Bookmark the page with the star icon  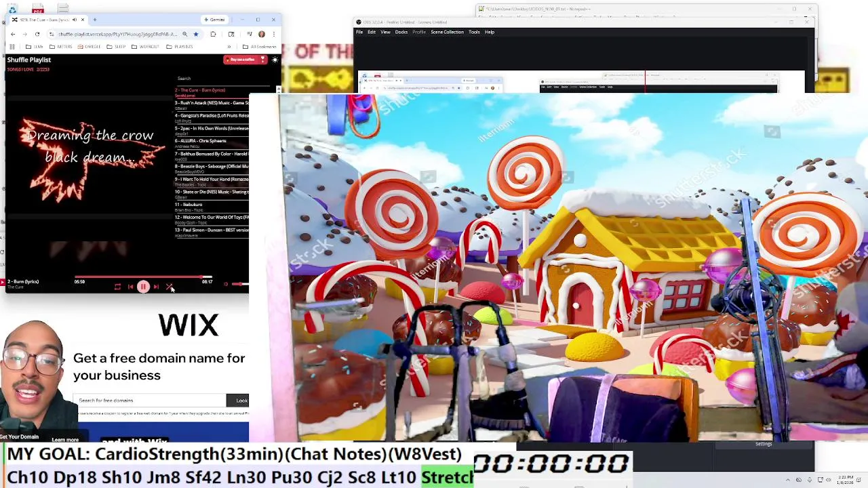[x=196, y=34]
